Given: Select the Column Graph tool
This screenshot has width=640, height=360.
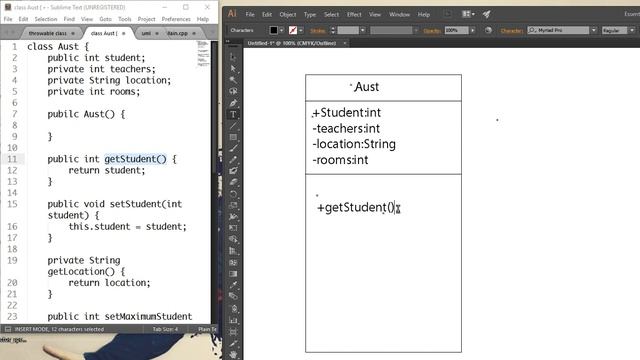Looking at the screenshot, I should click(x=233, y=320).
